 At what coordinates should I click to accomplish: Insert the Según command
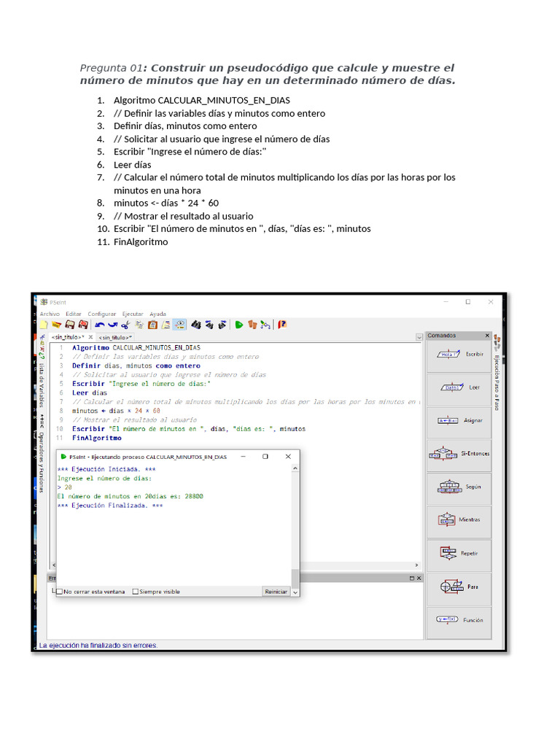459,487
